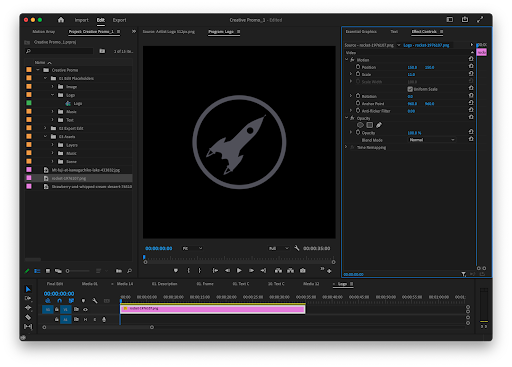Screen dimensions: 512x367
Task: Open workspaces icon in top bar
Action: click(x=450, y=20)
